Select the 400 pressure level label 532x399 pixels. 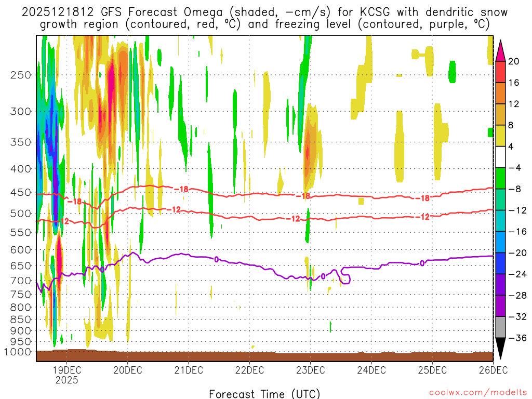pos(21,169)
